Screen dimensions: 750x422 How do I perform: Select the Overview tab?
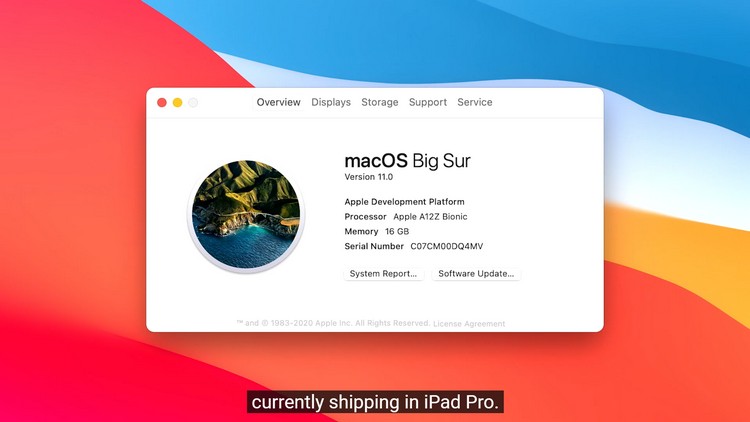coord(278,102)
